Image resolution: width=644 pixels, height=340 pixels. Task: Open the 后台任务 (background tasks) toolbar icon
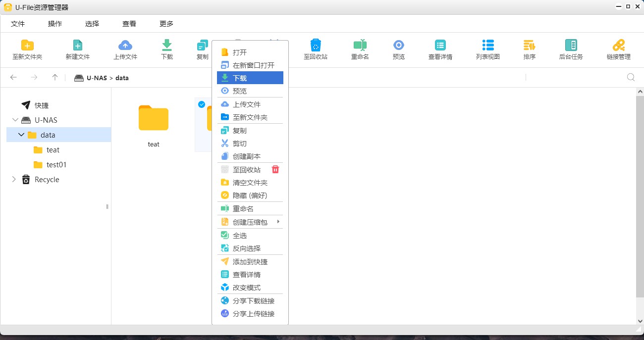571,49
